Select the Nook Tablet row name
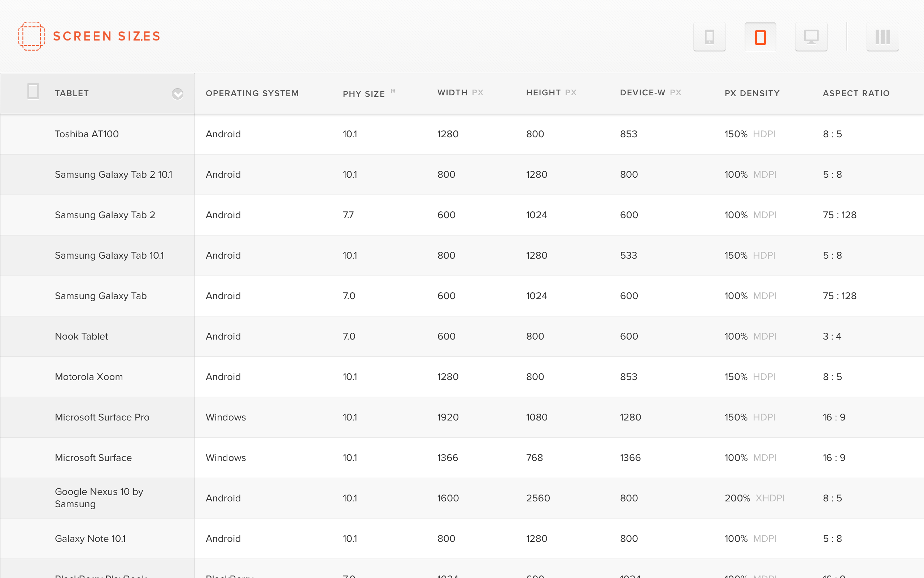 pyautogui.click(x=81, y=336)
